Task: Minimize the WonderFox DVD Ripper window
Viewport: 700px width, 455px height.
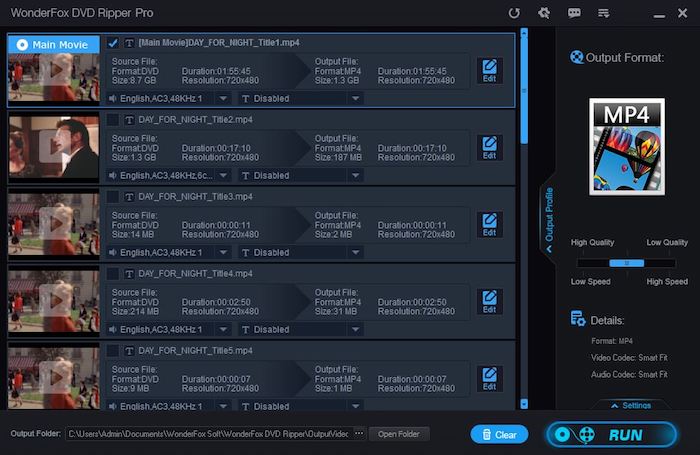Action: pyautogui.click(x=659, y=14)
